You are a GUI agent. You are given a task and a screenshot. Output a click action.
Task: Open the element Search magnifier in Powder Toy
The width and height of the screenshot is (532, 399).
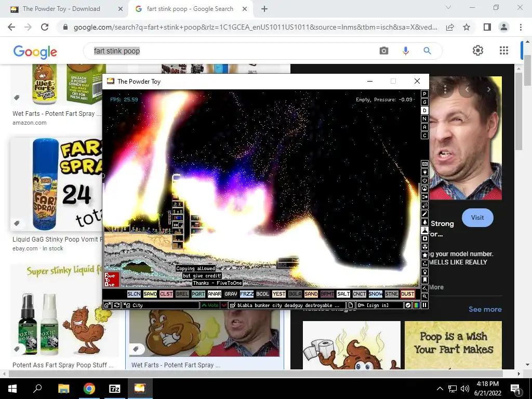click(x=424, y=297)
